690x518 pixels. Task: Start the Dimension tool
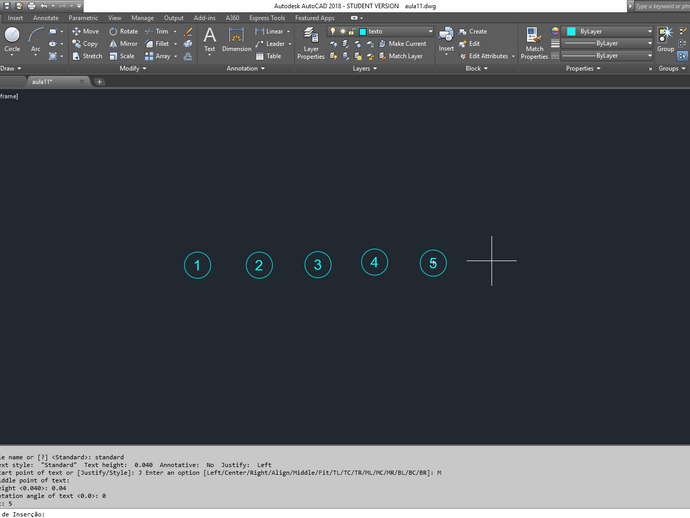click(236, 40)
